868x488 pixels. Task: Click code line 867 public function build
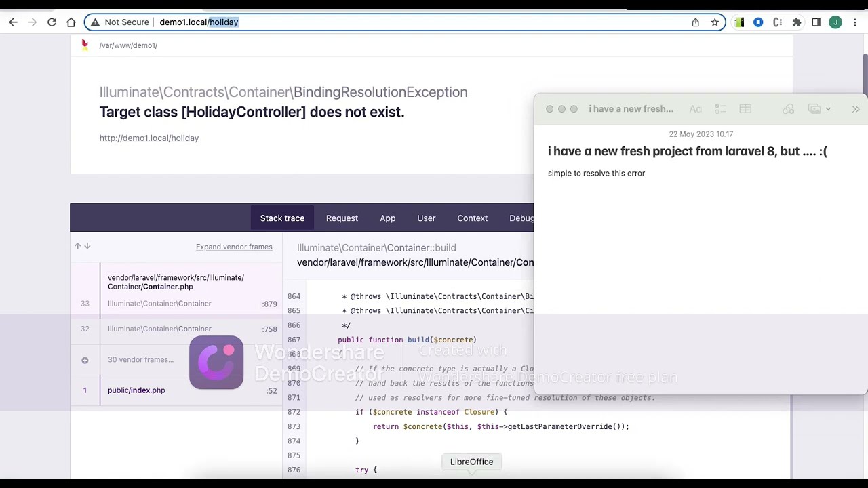pos(407,340)
